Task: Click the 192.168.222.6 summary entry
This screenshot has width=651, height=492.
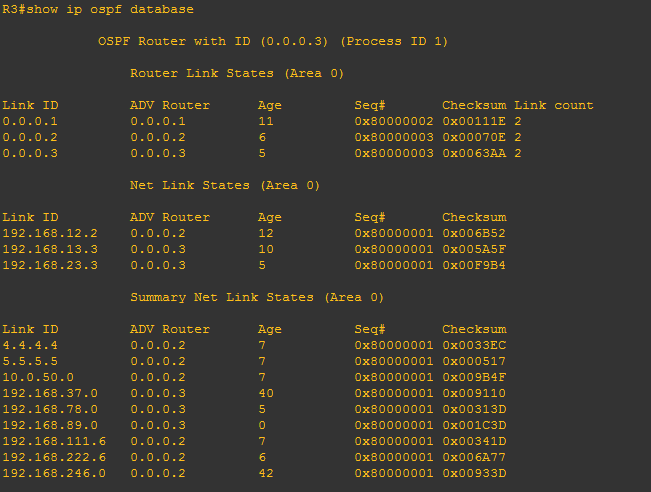Action: tap(54, 457)
